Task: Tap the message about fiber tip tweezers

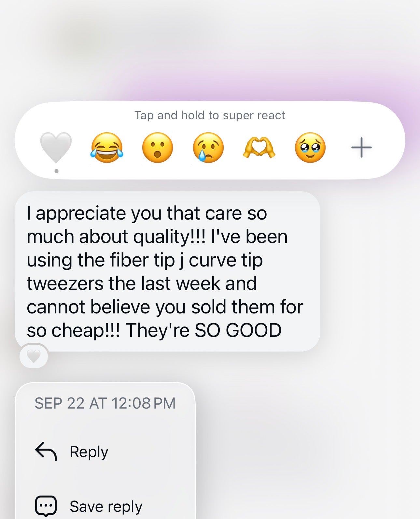Action: tap(167, 271)
